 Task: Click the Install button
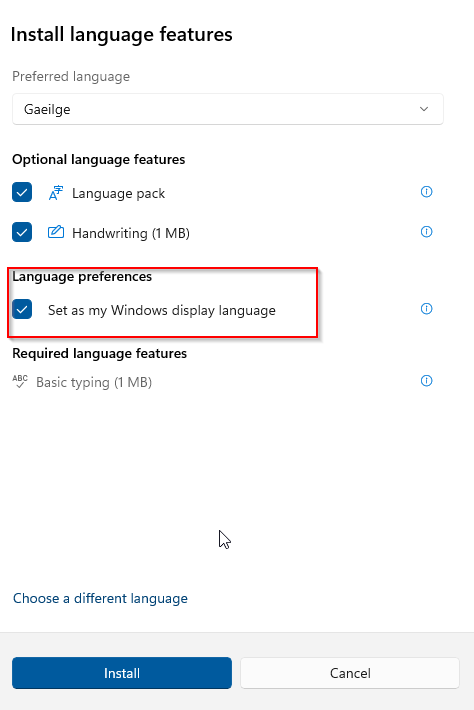[122, 673]
